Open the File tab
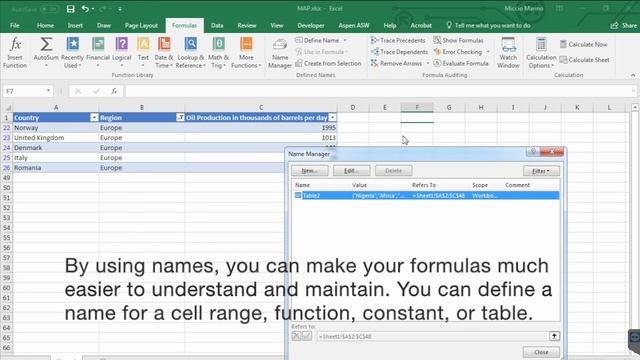Viewport: 640px width, 360px height. tap(15, 25)
